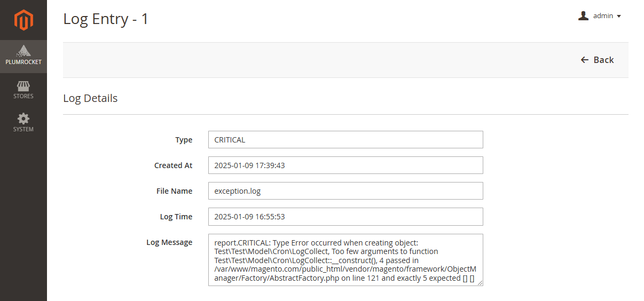Click the Log Details section heading

click(90, 98)
